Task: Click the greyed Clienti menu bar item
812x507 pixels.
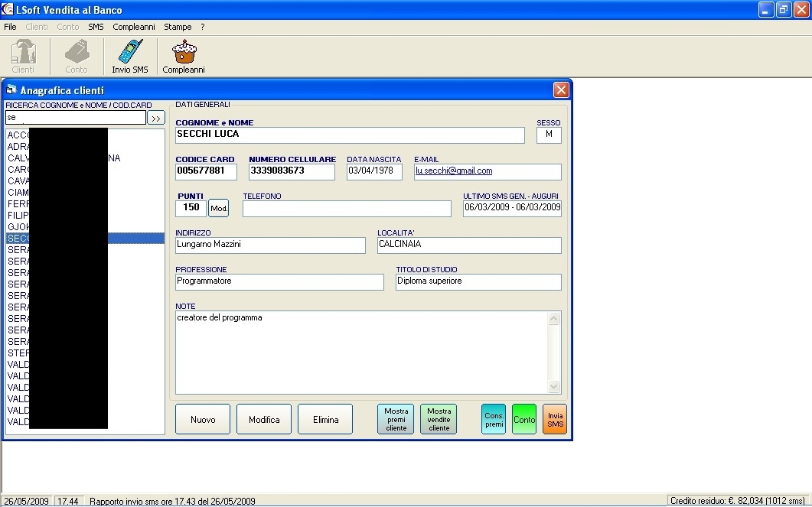Action: click(x=37, y=27)
